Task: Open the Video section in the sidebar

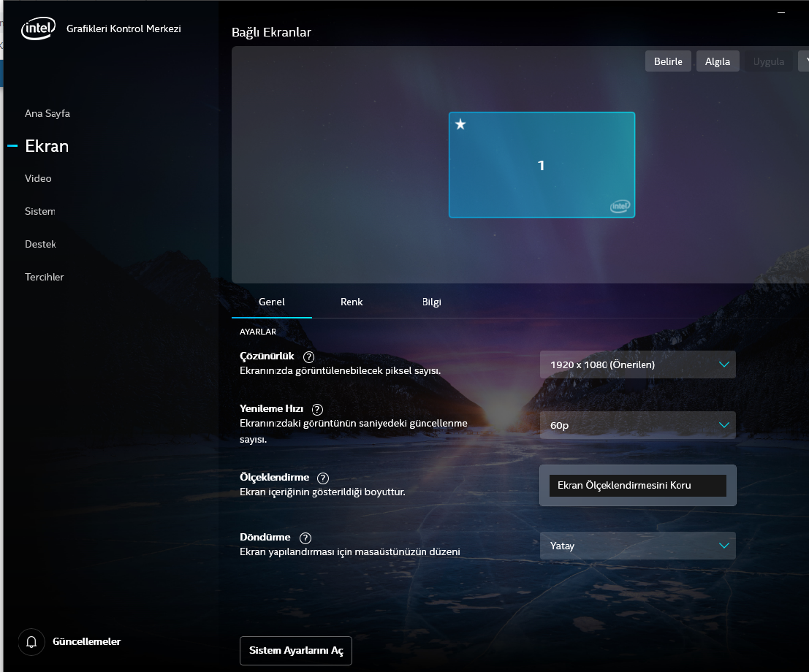Action: (38, 178)
